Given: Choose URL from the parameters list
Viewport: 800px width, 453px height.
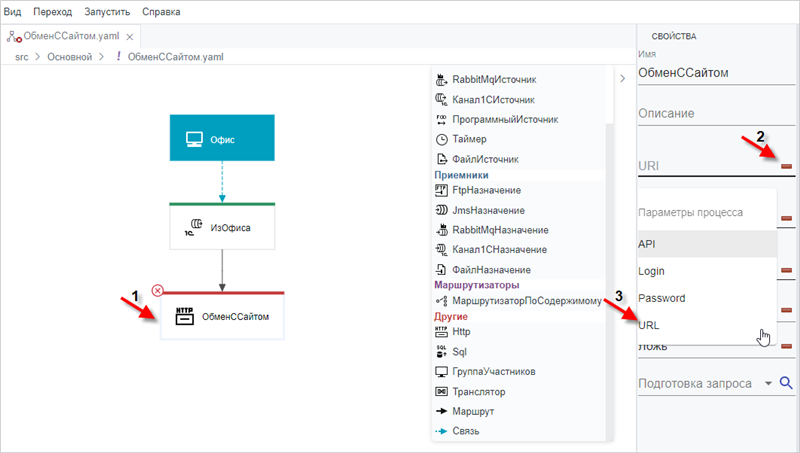Looking at the screenshot, I should coord(707,325).
